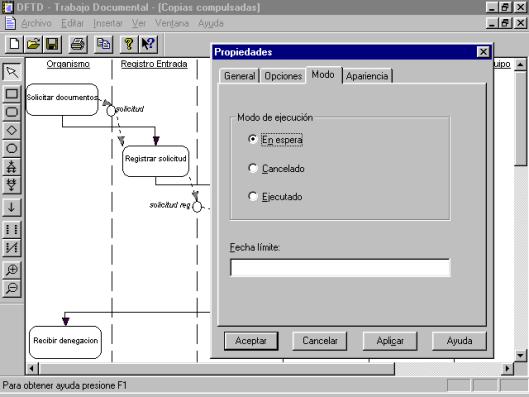Select the upward-arrow fork tool in the palette
The height and width of the screenshot is (397, 529).
[x=12, y=167]
